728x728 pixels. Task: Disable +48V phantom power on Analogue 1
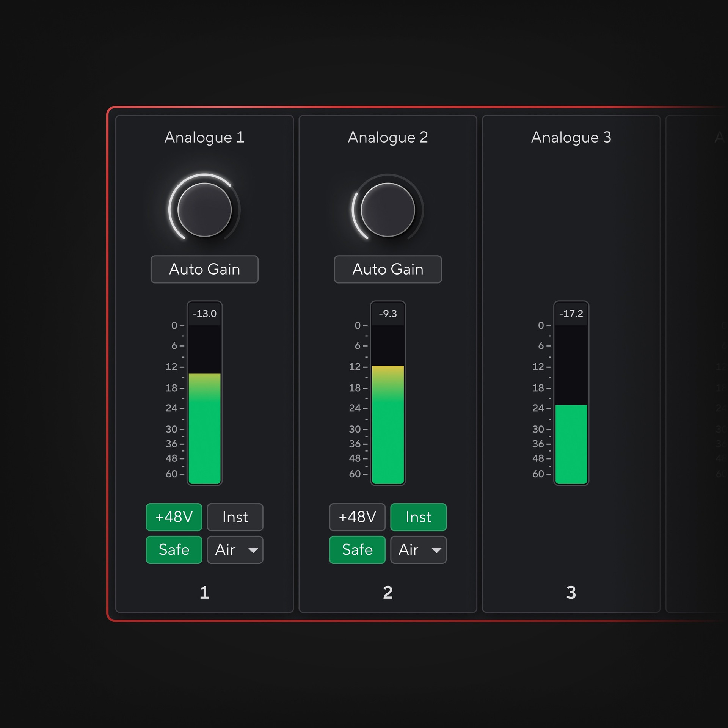[x=174, y=517]
